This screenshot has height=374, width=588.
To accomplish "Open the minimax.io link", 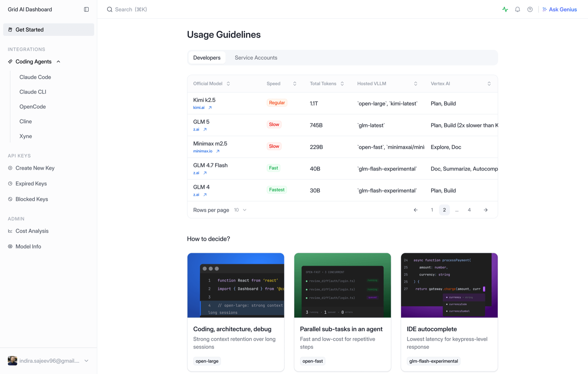I will coord(203,151).
